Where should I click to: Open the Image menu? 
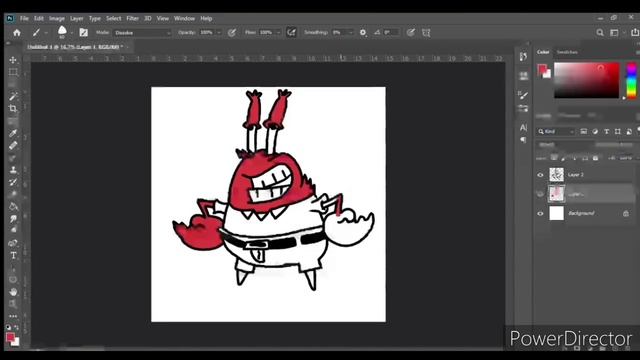pyautogui.click(x=57, y=18)
